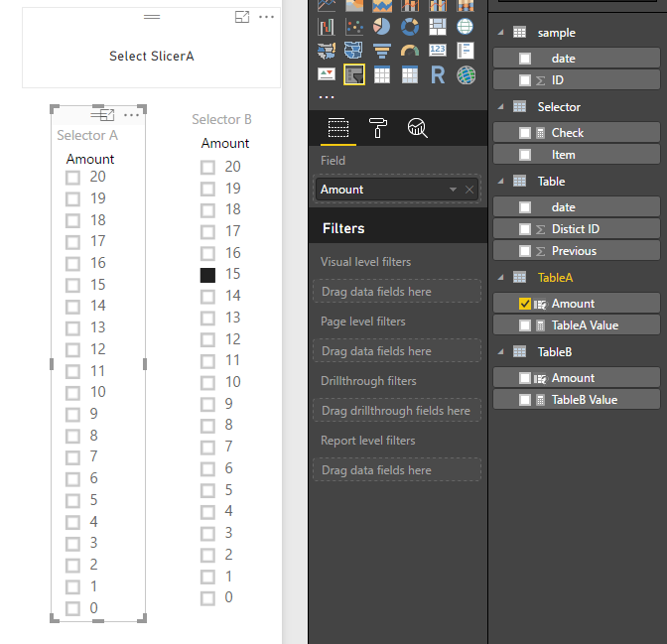Check the Distict ID field
Image resolution: width=667 pixels, height=644 pixels.
click(x=525, y=229)
